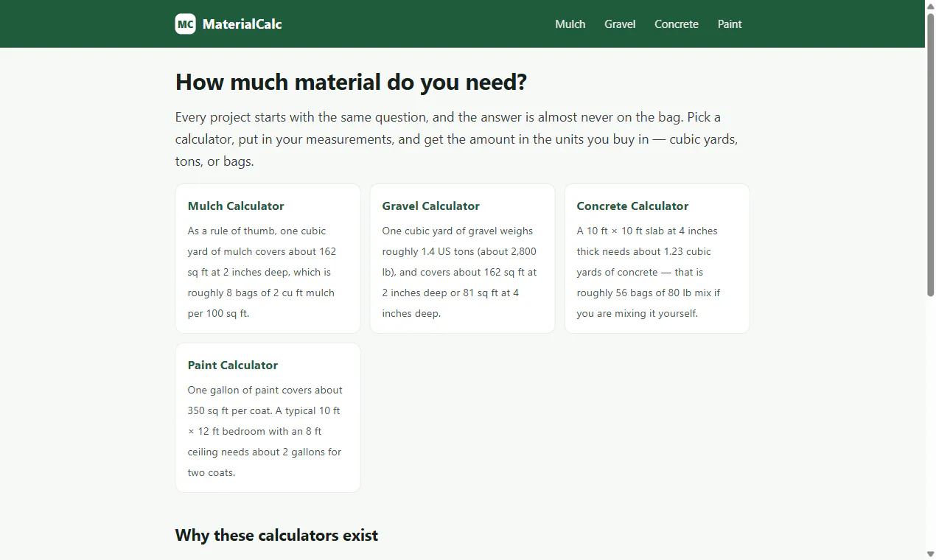The image size is (936, 560).
Task: Open the Concrete Calculator card title
Action: tap(632, 206)
